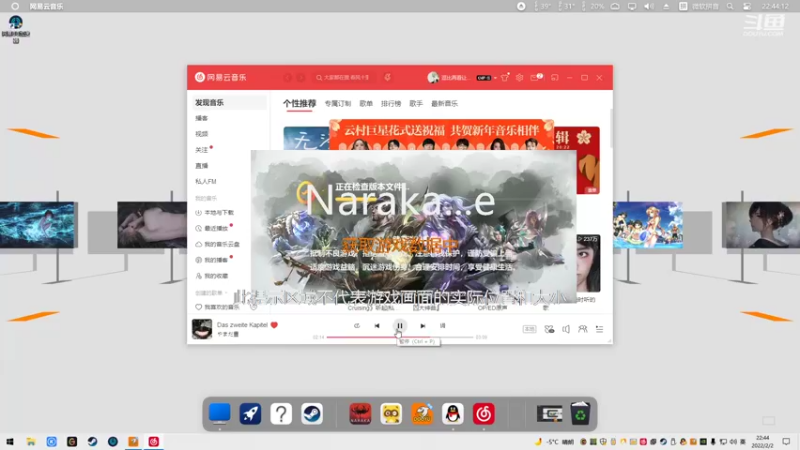Click the audio quality badge in player bar
Image resolution: width=800 pixels, height=450 pixels.
pos(530,329)
